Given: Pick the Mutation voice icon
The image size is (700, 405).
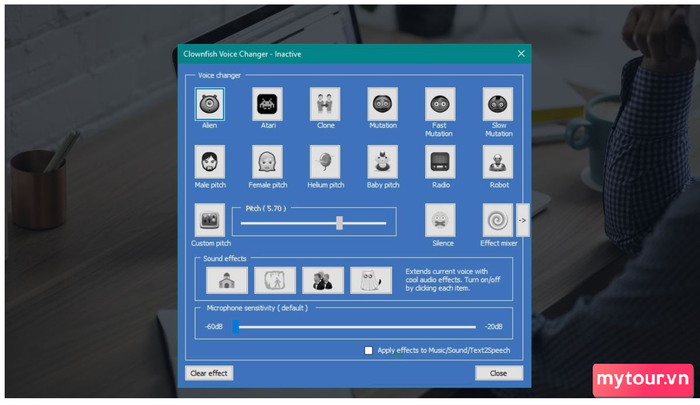Looking at the screenshot, I should coord(382,104).
